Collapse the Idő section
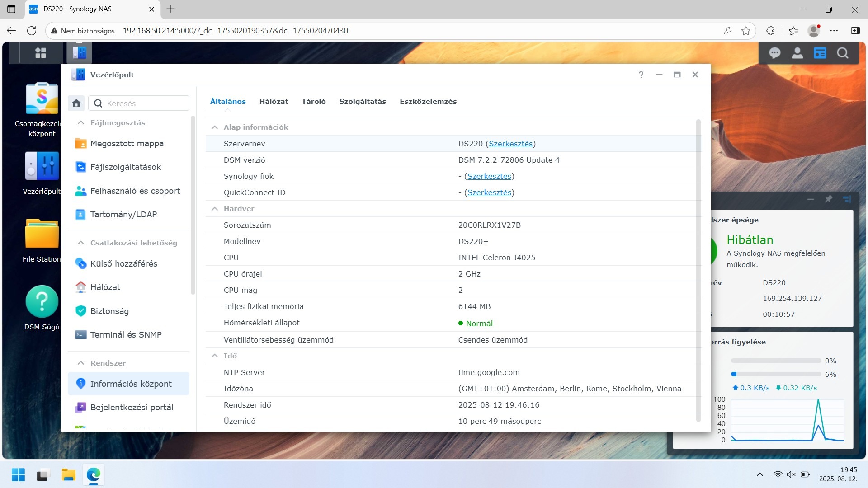 (x=215, y=356)
